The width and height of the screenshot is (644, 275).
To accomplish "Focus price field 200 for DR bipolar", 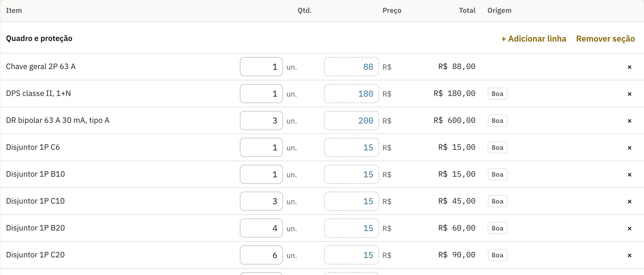I will pyautogui.click(x=352, y=120).
